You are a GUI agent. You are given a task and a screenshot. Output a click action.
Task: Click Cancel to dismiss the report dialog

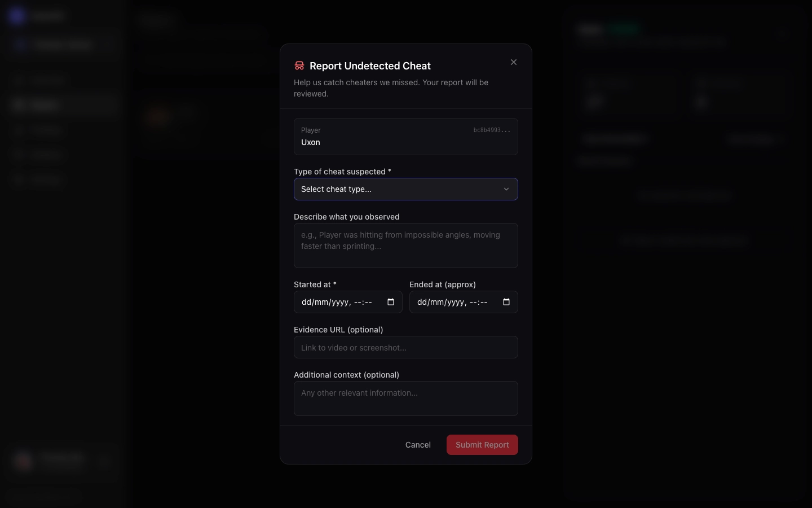(x=418, y=445)
